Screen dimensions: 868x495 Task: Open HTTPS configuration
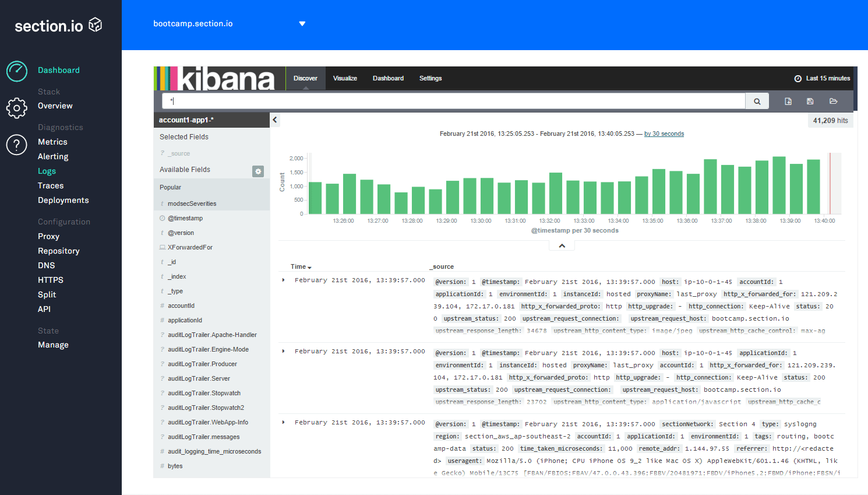click(51, 280)
